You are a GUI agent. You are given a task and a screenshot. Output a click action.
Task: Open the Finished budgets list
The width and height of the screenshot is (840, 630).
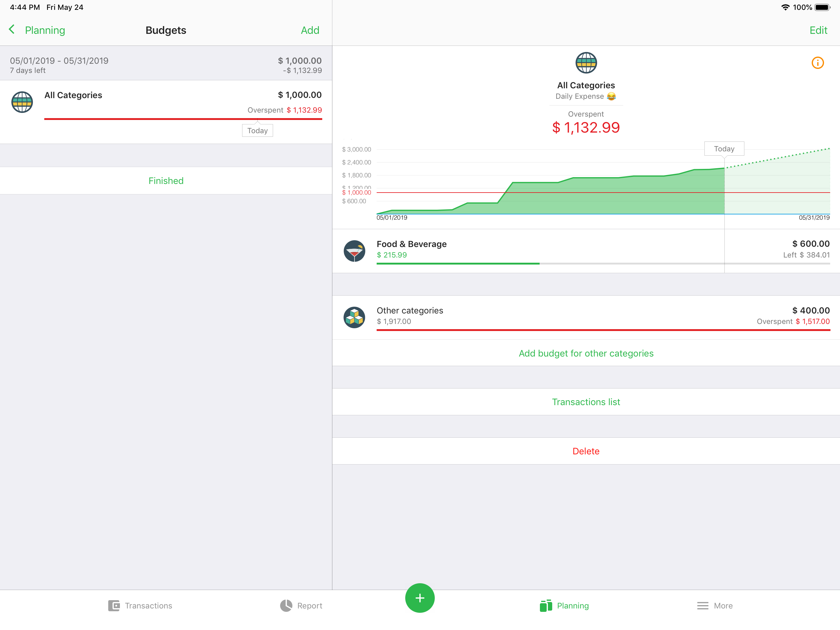coord(166,181)
